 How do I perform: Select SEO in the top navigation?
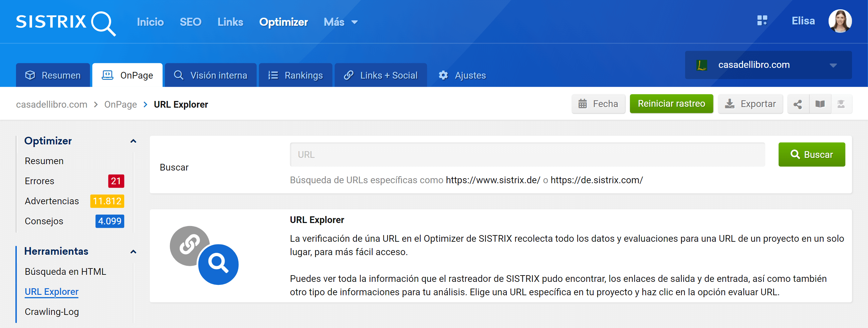[190, 22]
